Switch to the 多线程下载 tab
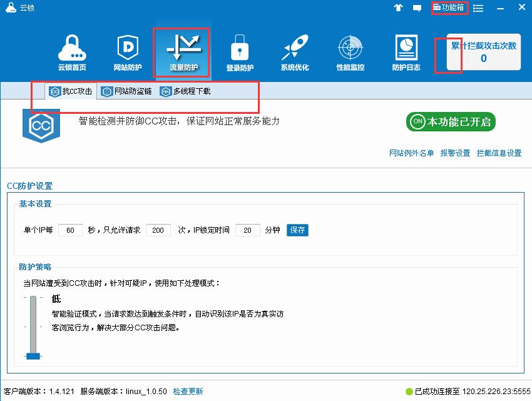 click(185, 91)
